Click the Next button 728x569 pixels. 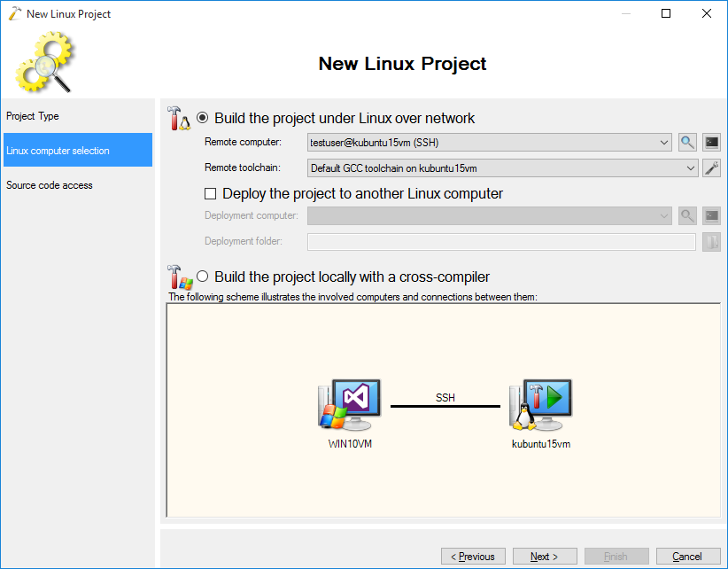pyautogui.click(x=545, y=557)
